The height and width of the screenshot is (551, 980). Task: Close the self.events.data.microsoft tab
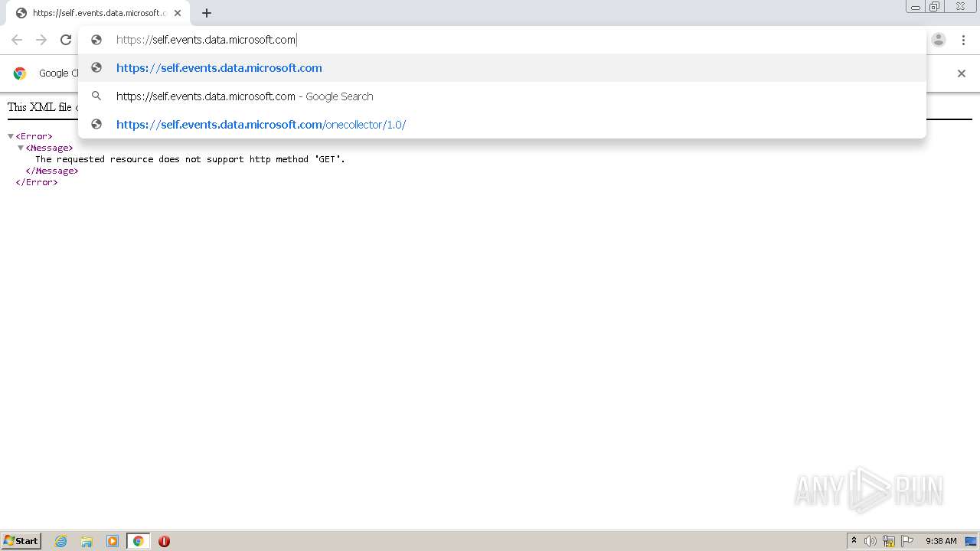(178, 13)
